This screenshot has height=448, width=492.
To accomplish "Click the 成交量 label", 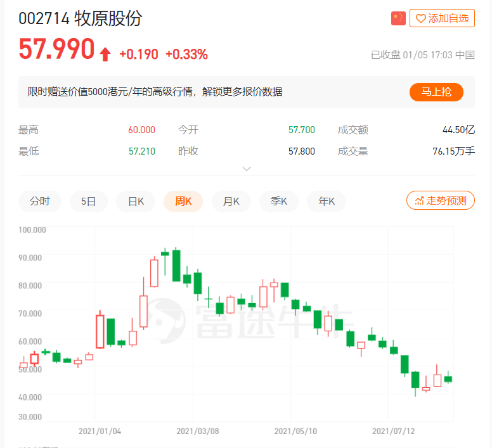I will pos(353,151).
